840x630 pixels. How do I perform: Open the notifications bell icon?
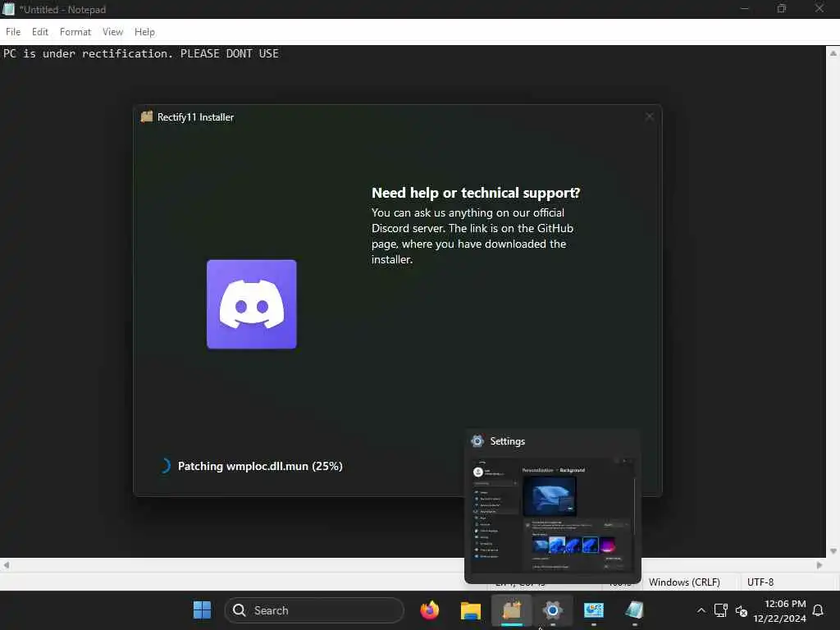(x=818, y=610)
